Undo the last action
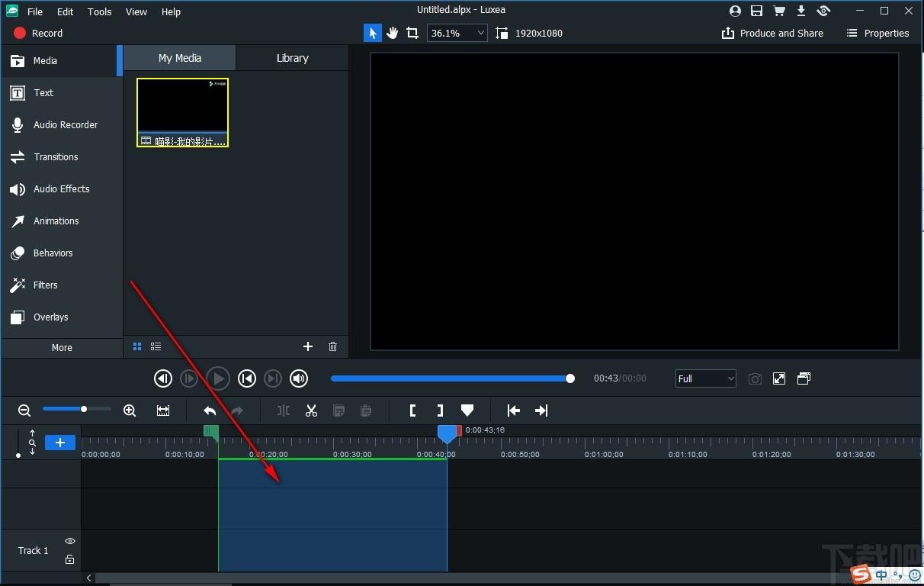Image resolution: width=924 pixels, height=586 pixels. pyautogui.click(x=210, y=411)
